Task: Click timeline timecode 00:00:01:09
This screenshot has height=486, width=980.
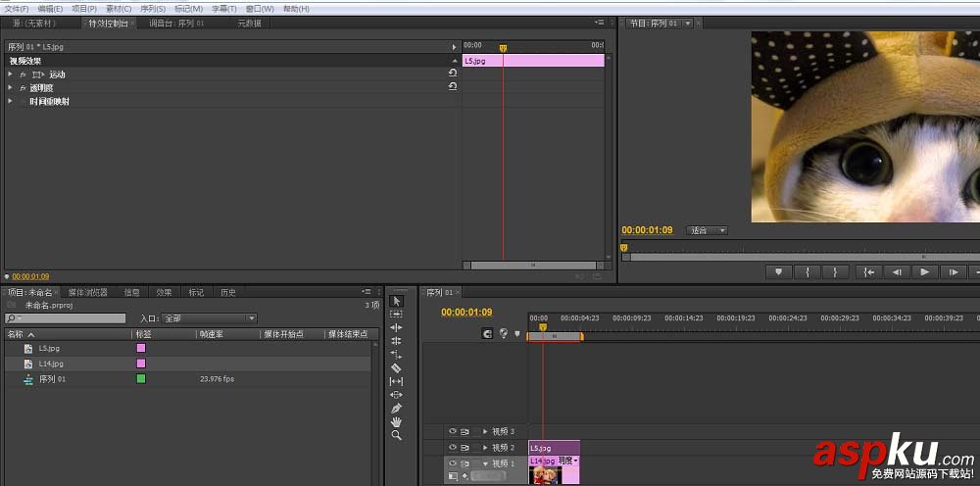Action: pyautogui.click(x=466, y=313)
